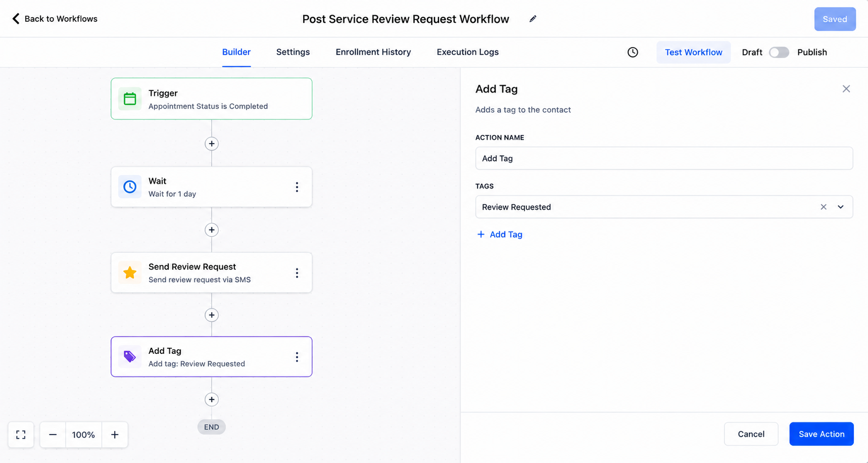Click 'Appointment Status is Completed' text
The height and width of the screenshot is (463, 868).
(208, 106)
